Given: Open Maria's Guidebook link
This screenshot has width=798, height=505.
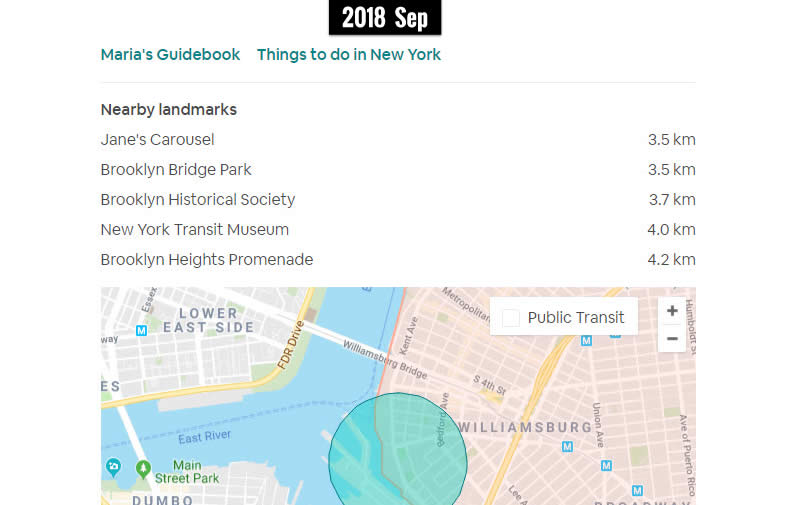Looking at the screenshot, I should (170, 54).
